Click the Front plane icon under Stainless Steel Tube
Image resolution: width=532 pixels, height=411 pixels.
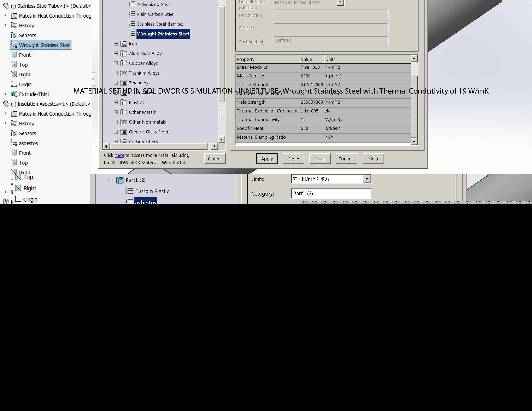[14, 55]
